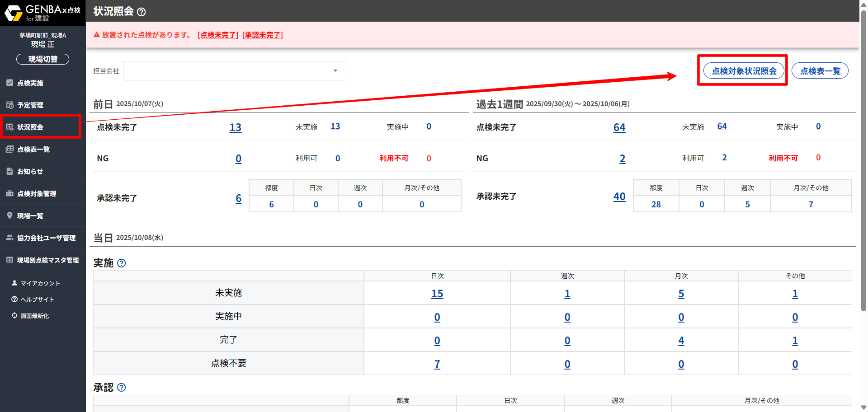
Task: Open 現場別点検マスタ管理 in the sidebar
Action: tap(47, 260)
